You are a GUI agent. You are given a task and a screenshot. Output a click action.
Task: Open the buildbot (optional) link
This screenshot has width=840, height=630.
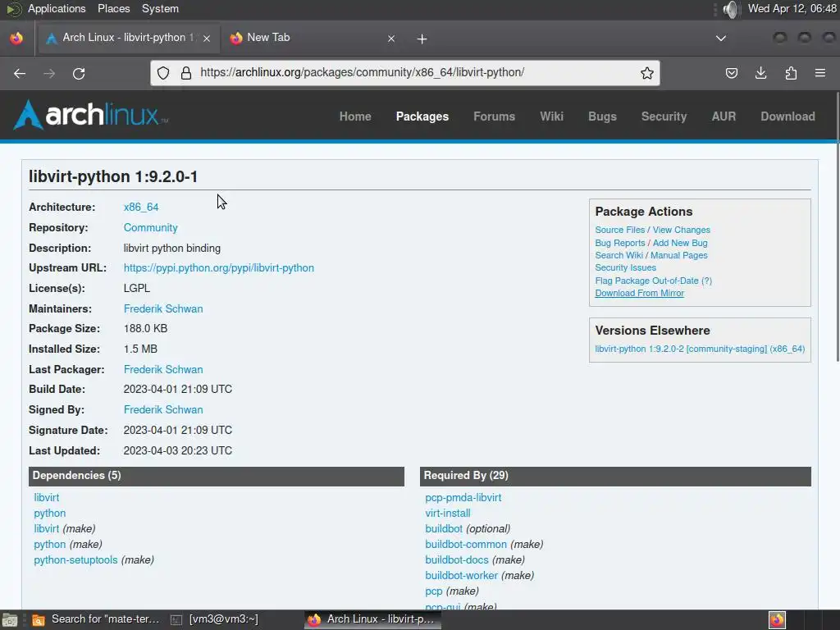(444, 529)
